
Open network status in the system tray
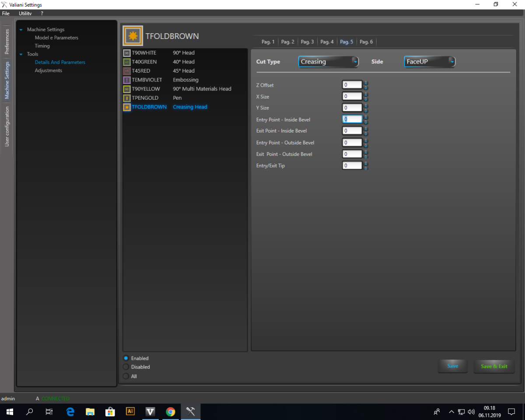pyautogui.click(x=462, y=412)
